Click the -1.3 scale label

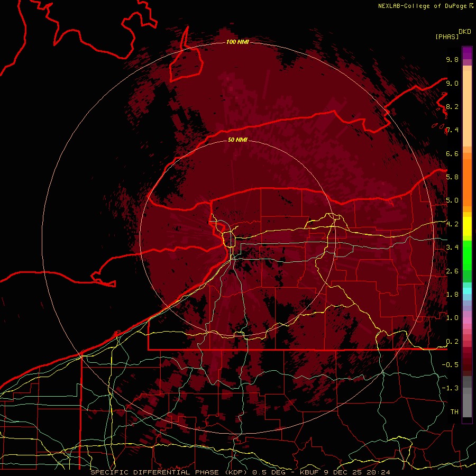(x=450, y=388)
